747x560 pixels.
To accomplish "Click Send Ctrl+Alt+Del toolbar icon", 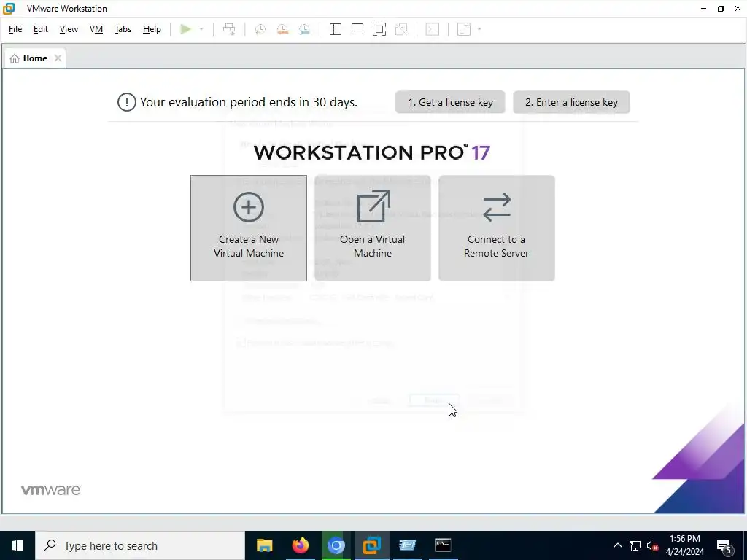I will [x=229, y=29].
